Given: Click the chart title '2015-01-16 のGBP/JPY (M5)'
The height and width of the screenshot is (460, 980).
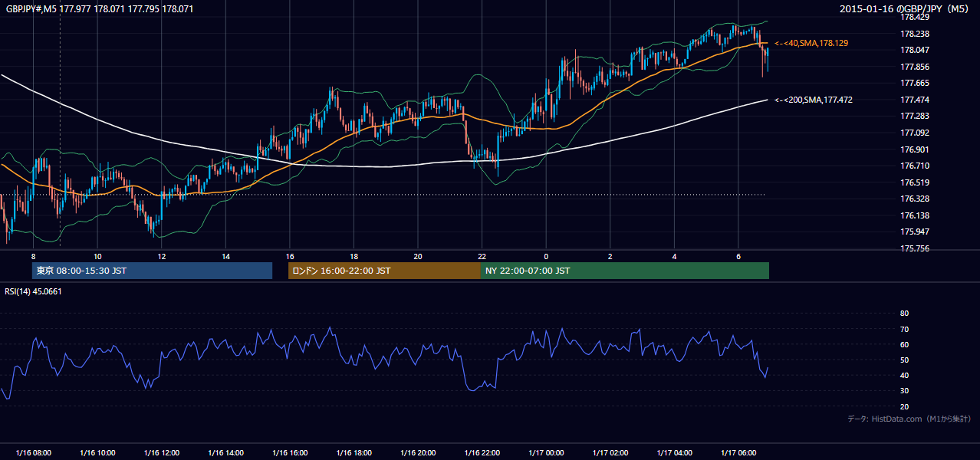Looking at the screenshot, I should [906, 9].
